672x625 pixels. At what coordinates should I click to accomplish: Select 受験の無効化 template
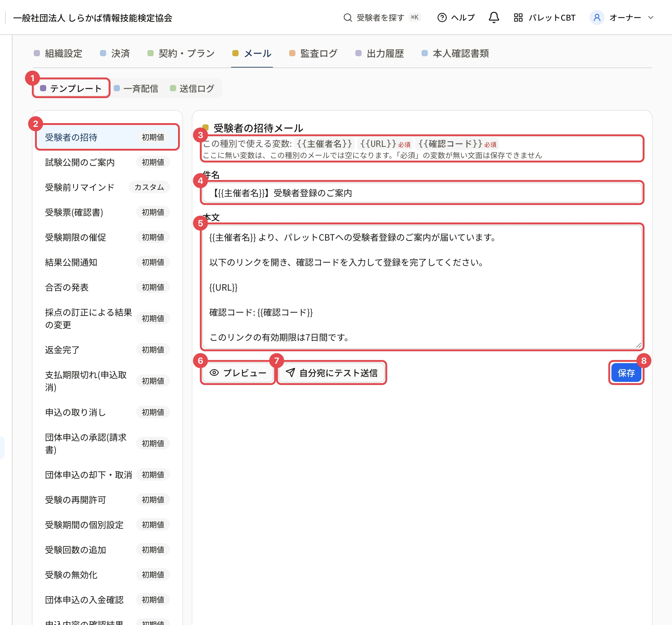(107, 575)
